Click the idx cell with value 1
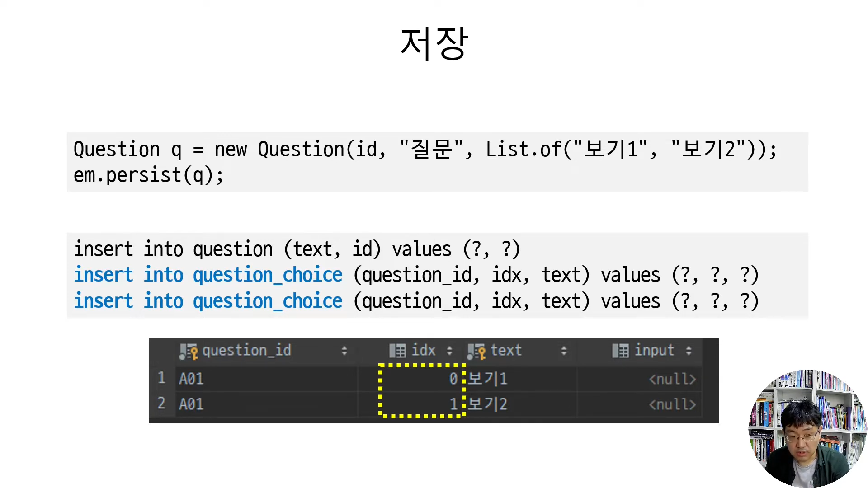The height and width of the screenshot is (488, 868). [x=453, y=404]
